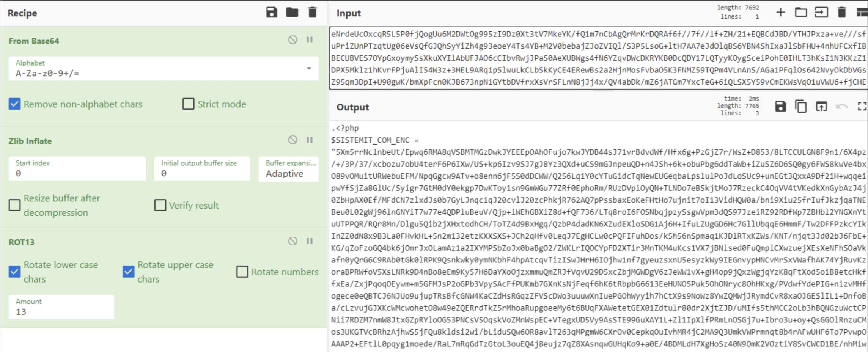Screen dimensions: 868x352
Task: Disable the From Base64 operation
Action: 292,40
